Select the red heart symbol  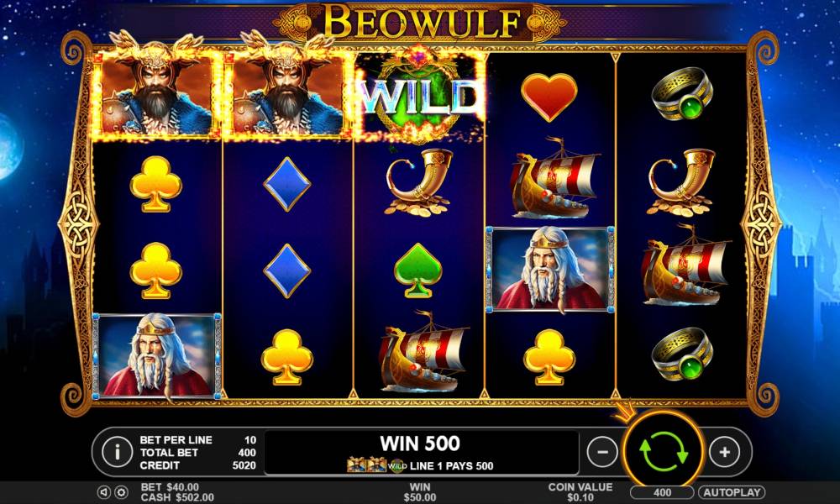point(549,97)
